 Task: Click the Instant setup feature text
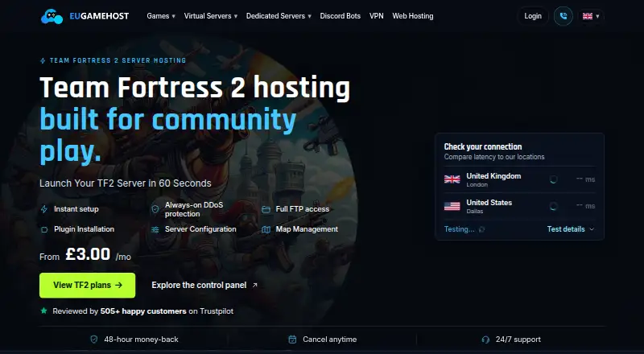(x=76, y=209)
